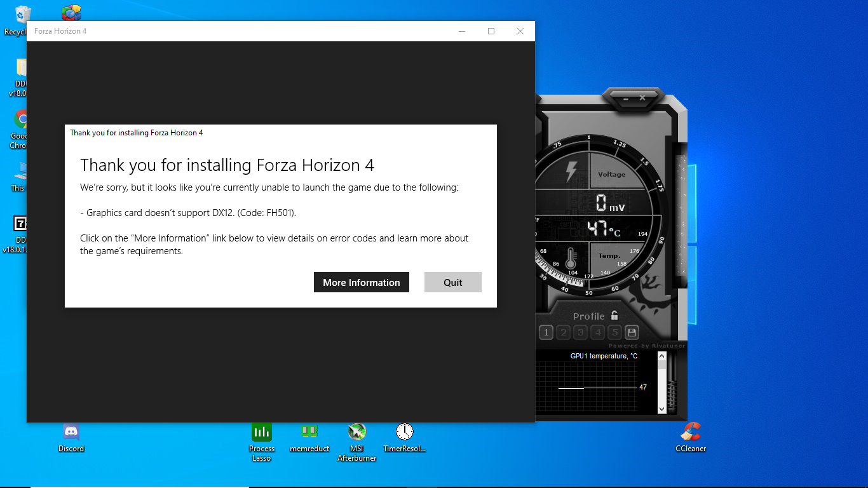Viewport: 868px width, 488px height.
Task: Select profile slot 2 in MSI Afterburner
Action: [x=563, y=332]
